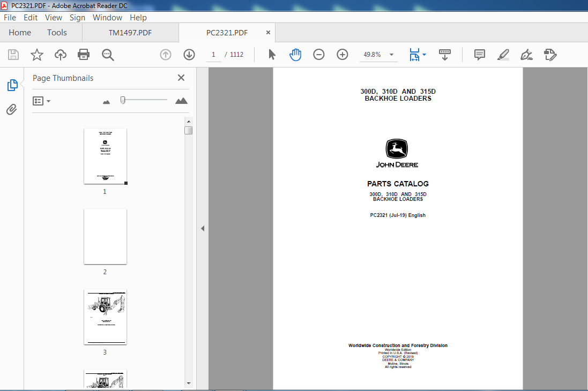This screenshot has height=391, width=588.
Task: Select the arrow Selection tool
Action: [x=272, y=55]
